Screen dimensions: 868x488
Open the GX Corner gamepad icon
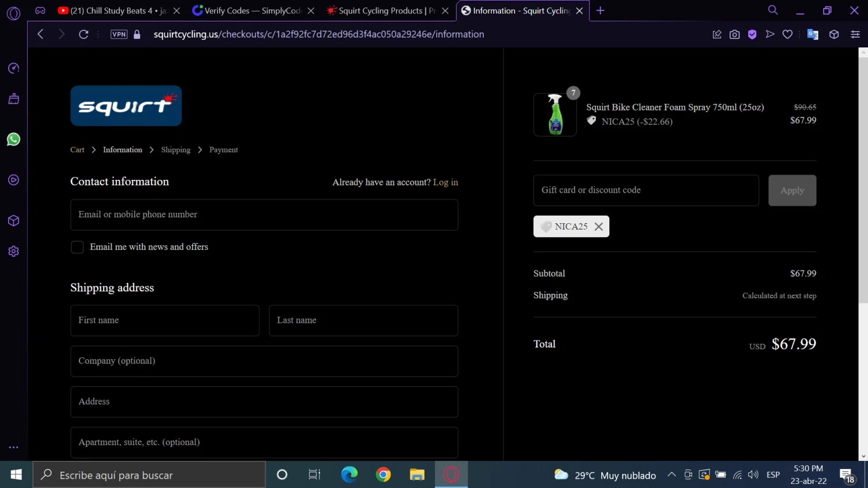40,10
